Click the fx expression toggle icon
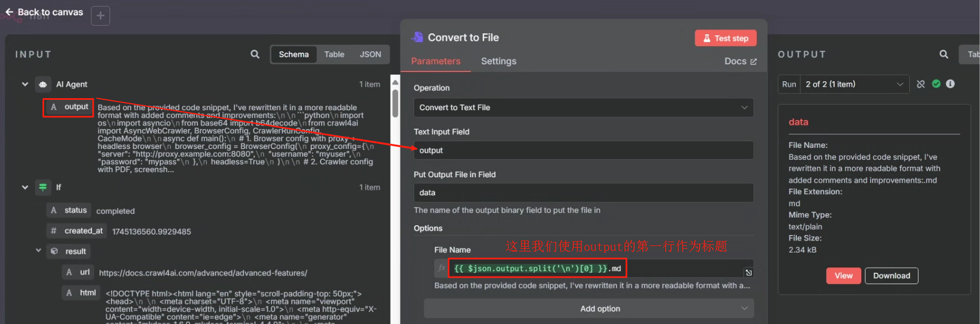 click(x=441, y=268)
